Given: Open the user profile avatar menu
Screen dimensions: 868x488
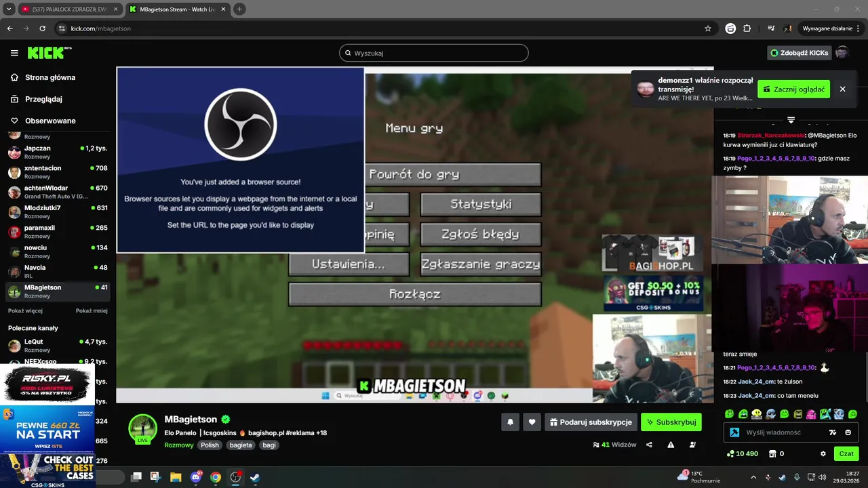Looking at the screenshot, I should click(842, 53).
